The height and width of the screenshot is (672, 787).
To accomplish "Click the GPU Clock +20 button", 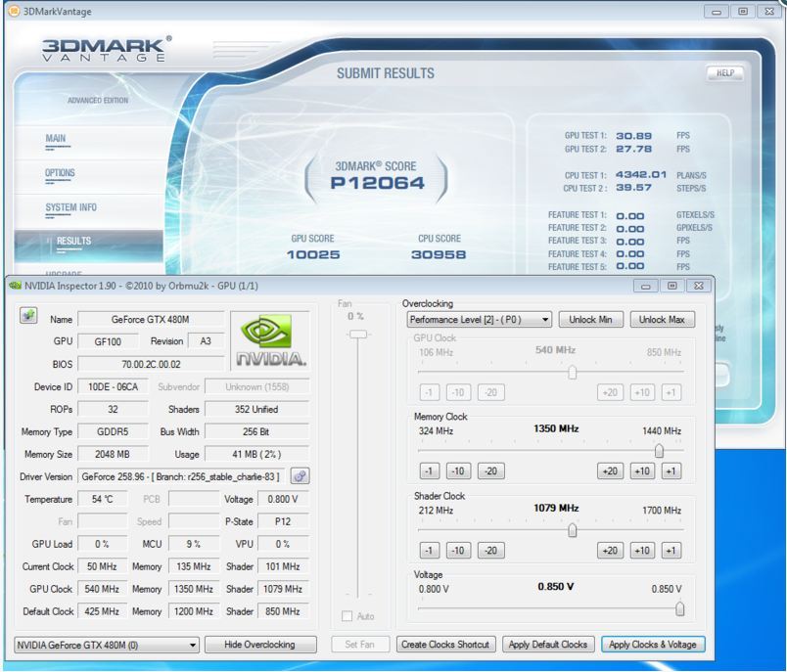I will [610, 392].
